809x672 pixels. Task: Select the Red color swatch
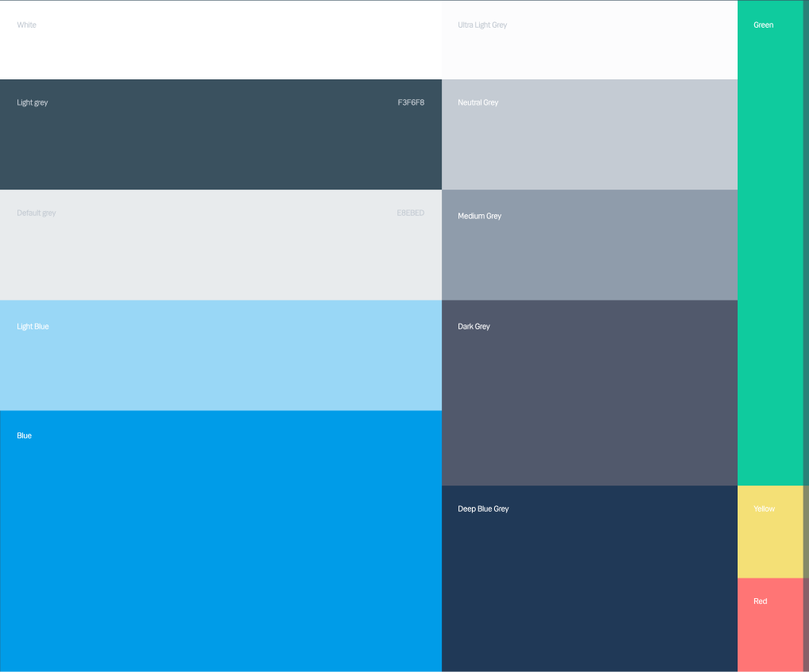click(x=770, y=624)
